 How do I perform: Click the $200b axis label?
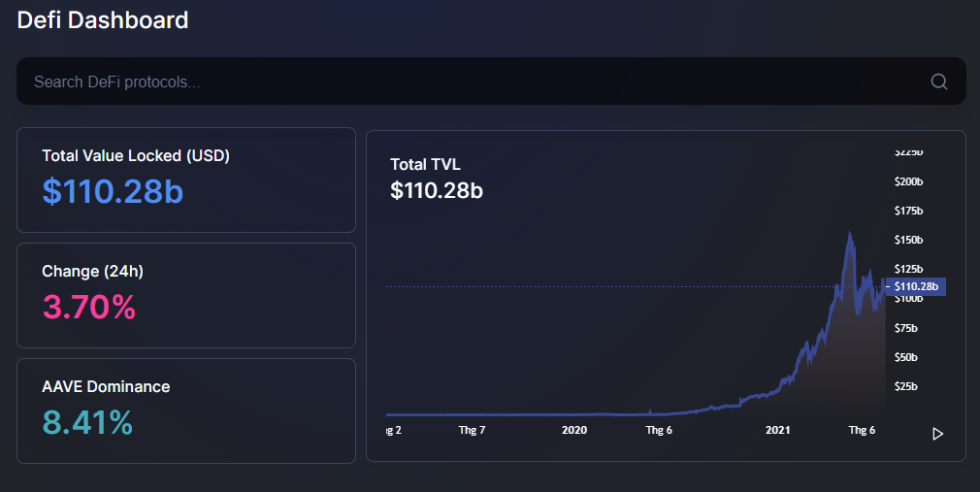tap(908, 181)
